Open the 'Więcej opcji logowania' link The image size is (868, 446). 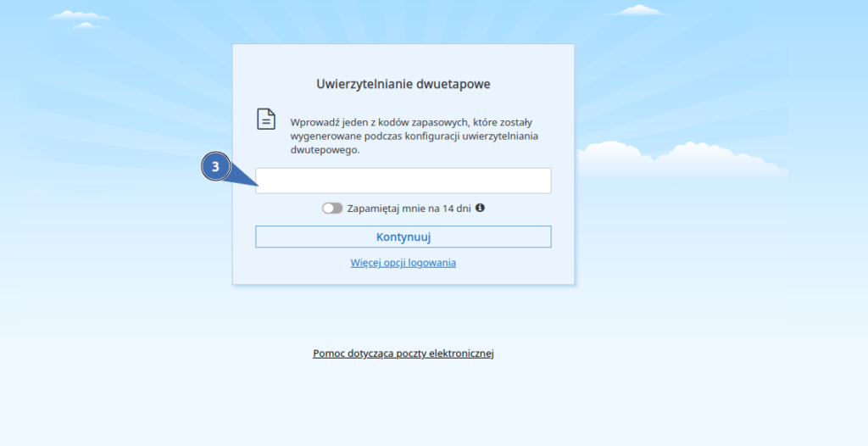(403, 263)
